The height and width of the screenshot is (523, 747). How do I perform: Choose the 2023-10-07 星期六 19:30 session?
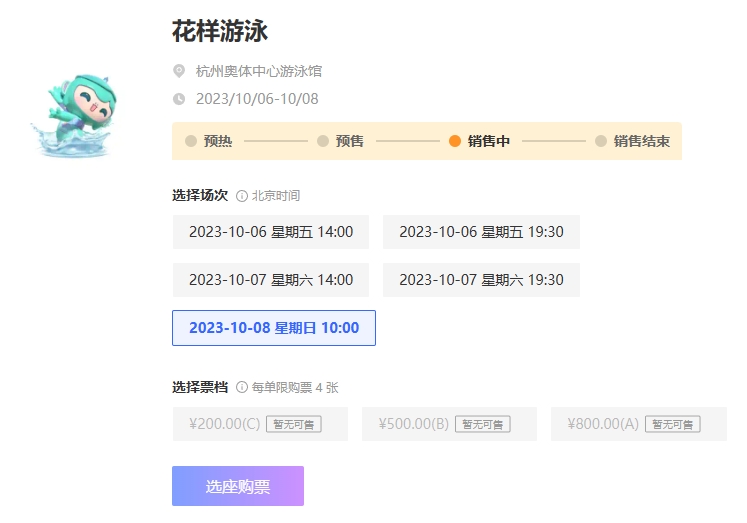click(481, 280)
